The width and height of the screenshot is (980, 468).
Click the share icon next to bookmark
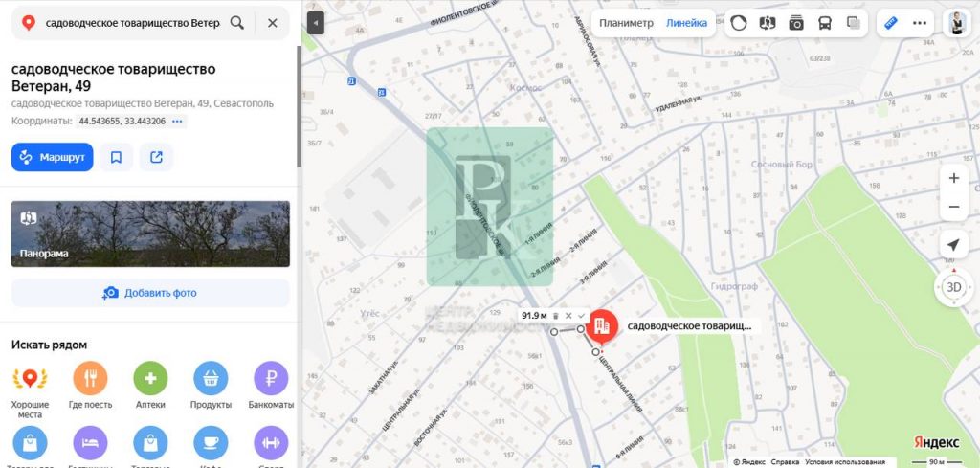click(x=156, y=158)
